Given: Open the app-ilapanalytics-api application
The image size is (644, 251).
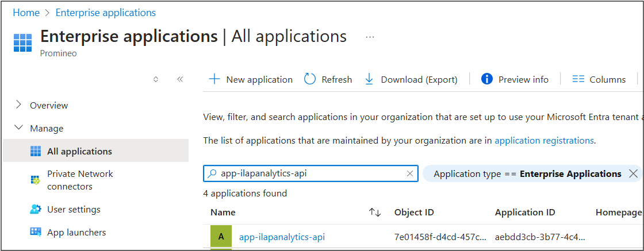Looking at the screenshot, I should pyautogui.click(x=282, y=237).
